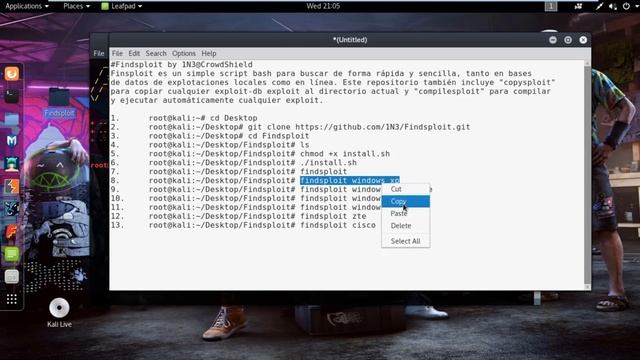The image size is (640, 360).
Task: Launch Metasploit from the dock
Action: point(11,141)
